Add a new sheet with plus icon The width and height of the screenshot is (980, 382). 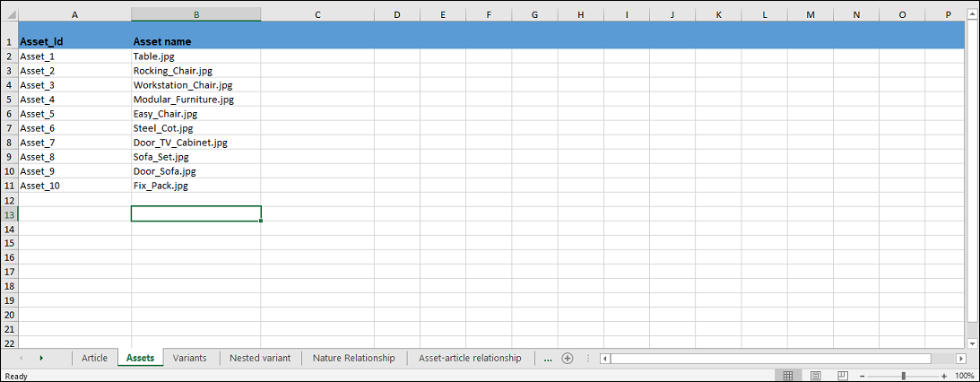coord(567,359)
